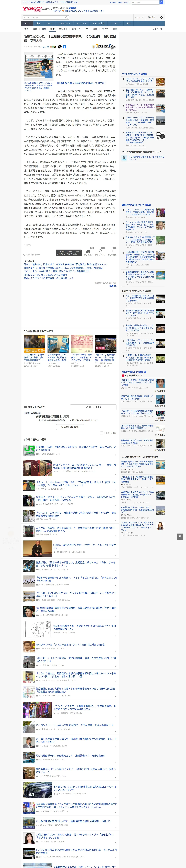Open 購入履歴 purchase history
The height and width of the screenshot is (868, 186).
152,17
